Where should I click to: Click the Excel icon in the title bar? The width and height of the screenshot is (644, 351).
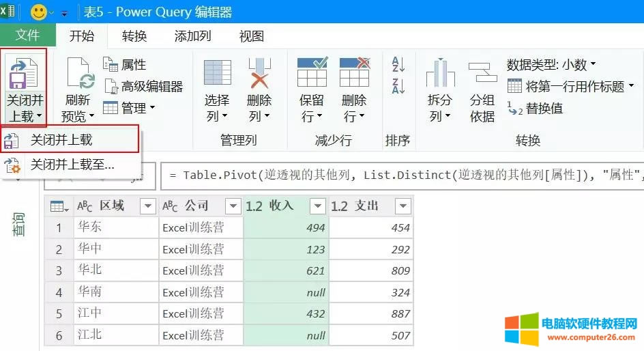point(8,11)
